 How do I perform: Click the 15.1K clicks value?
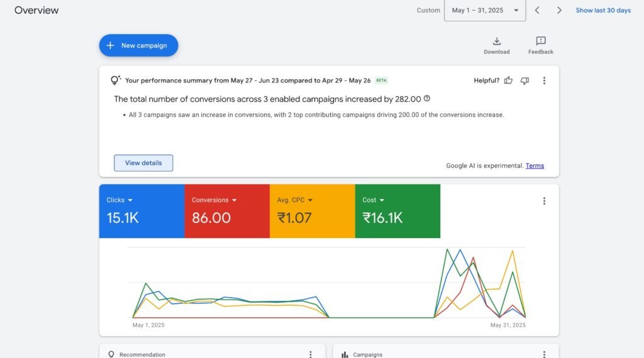123,218
